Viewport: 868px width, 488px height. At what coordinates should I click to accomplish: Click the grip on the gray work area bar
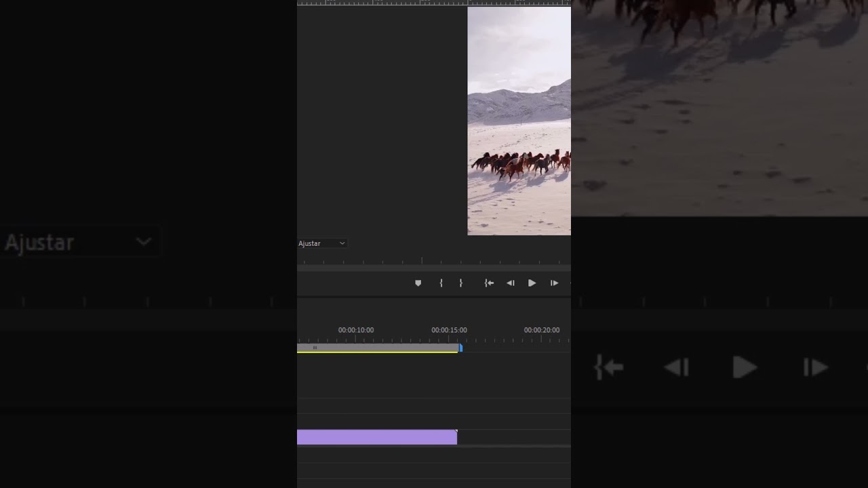coord(315,348)
